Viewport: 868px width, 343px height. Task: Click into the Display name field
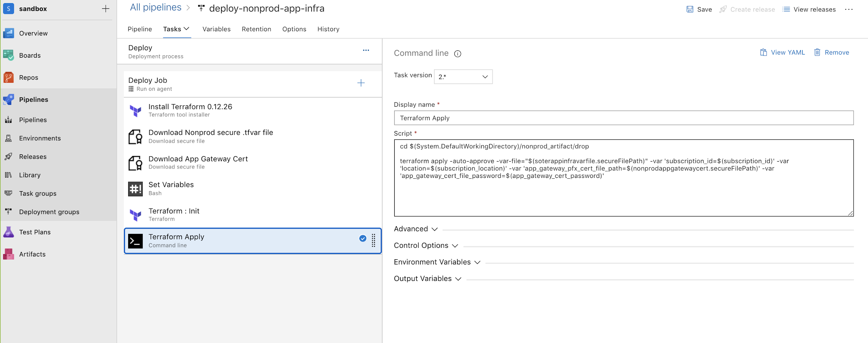[x=624, y=118]
